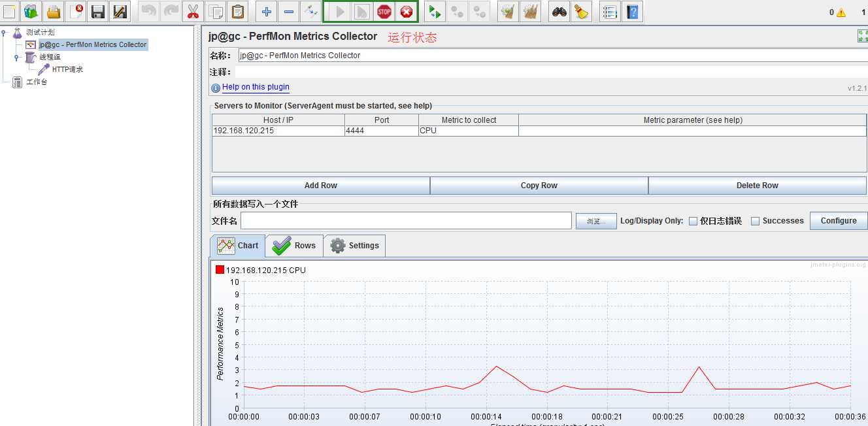The image size is (868, 426).
Task: Select the 192.168.120.215 host cell
Action: click(x=278, y=131)
